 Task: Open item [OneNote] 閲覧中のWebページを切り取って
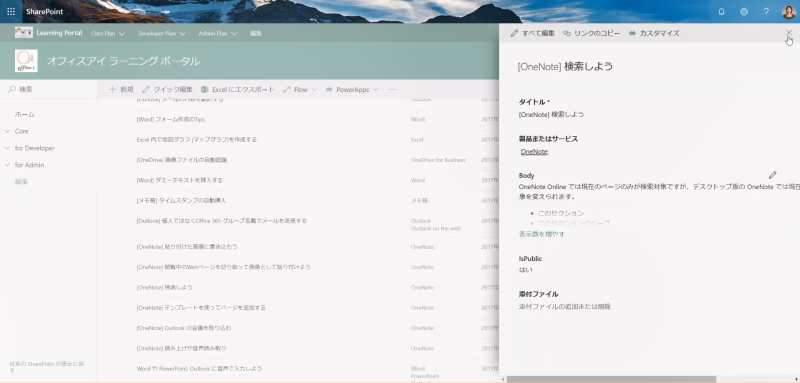[223, 267]
